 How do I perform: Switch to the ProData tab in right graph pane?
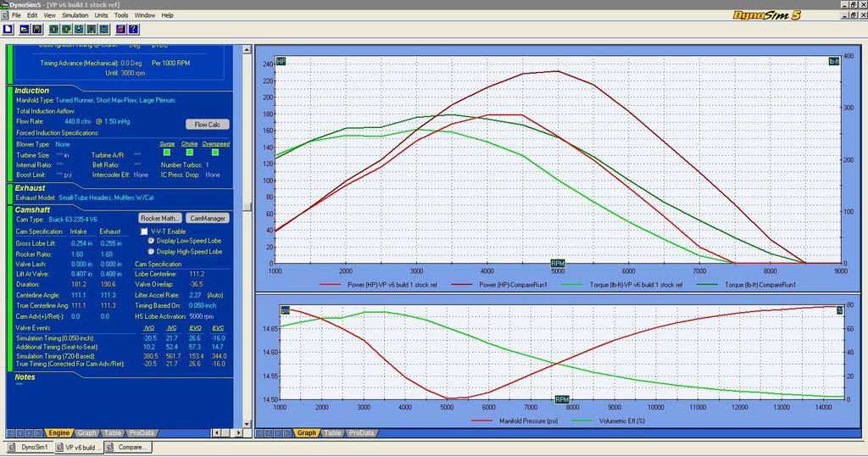[361, 432]
